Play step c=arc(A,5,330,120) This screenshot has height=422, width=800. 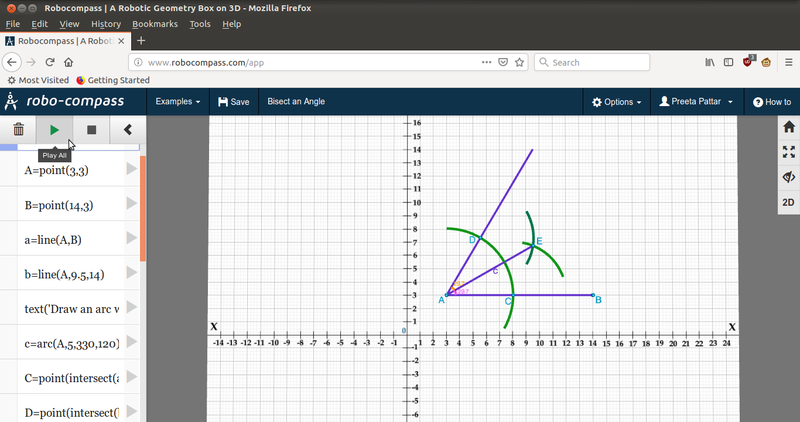[x=132, y=342]
